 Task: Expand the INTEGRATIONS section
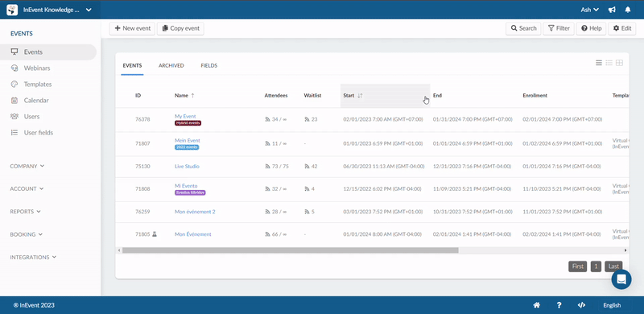[33, 258]
